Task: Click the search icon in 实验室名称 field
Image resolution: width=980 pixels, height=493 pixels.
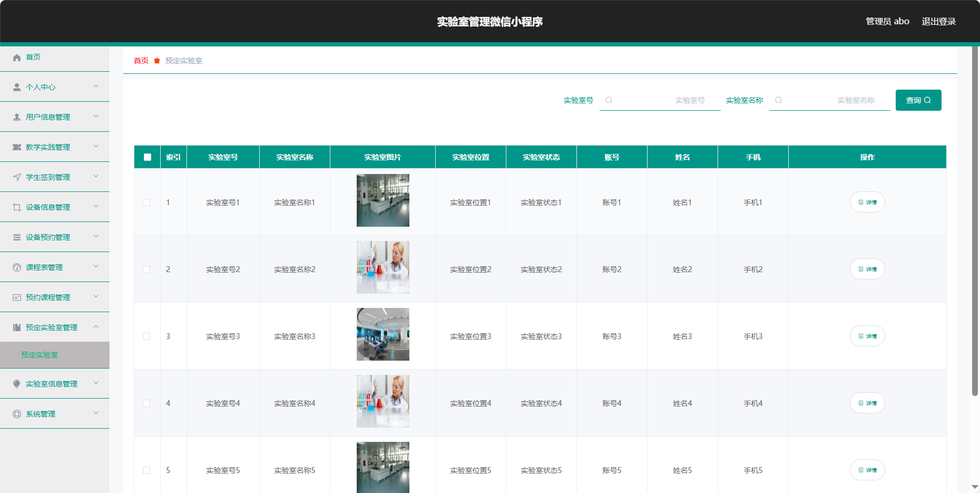Action: coord(778,100)
